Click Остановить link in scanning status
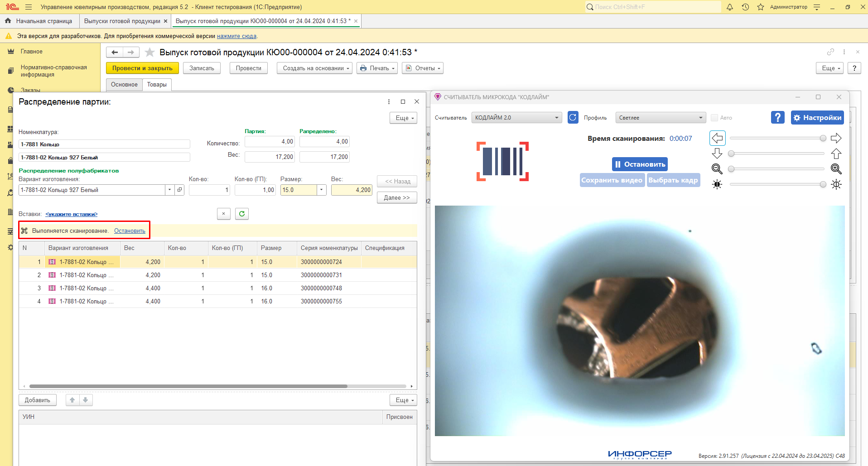The width and height of the screenshot is (868, 466). 130,231
